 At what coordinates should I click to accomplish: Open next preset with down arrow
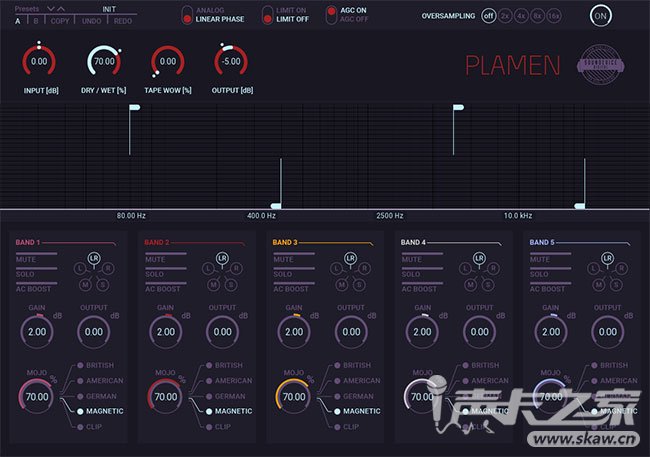[51, 9]
